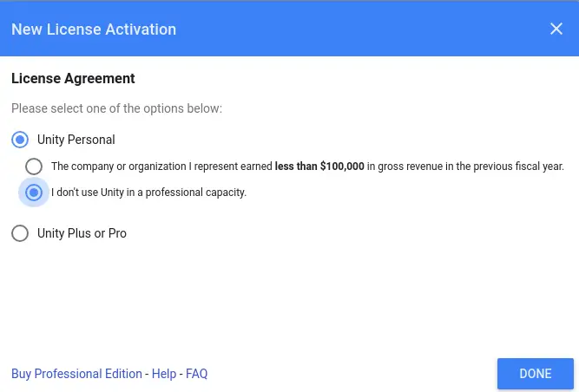
Task: Click the New License Activation title text
Action: coord(94,29)
